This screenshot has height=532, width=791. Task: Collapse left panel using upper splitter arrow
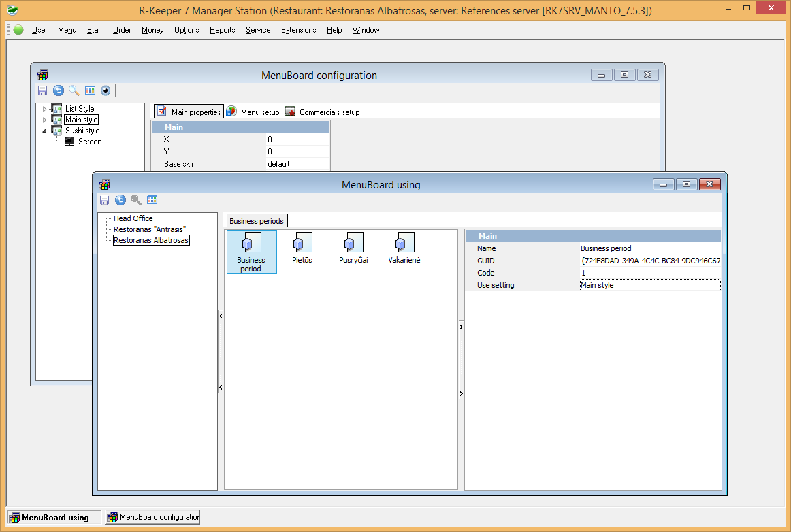221,316
